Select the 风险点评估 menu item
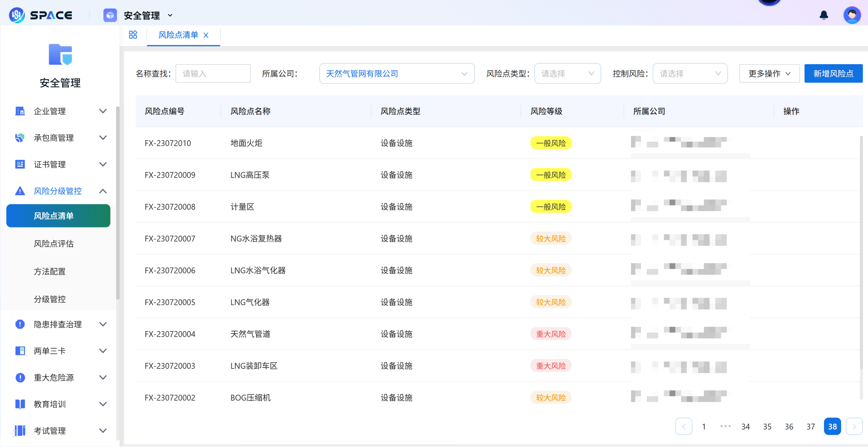The image size is (868, 447). pos(54,244)
